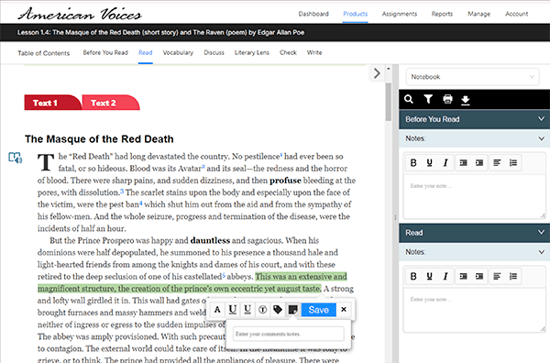Switch to the Check tab

(x=288, y=53)
